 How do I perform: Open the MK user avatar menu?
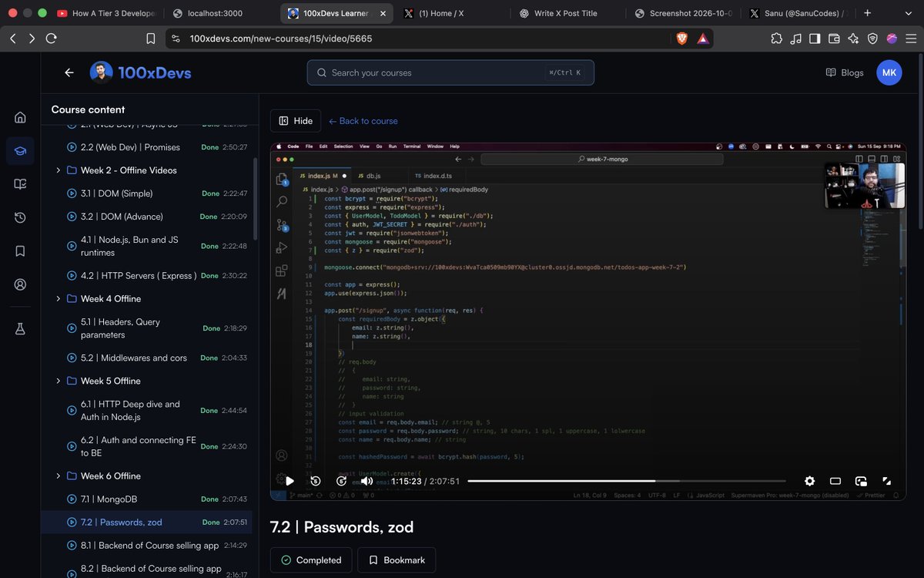[889, 72]
